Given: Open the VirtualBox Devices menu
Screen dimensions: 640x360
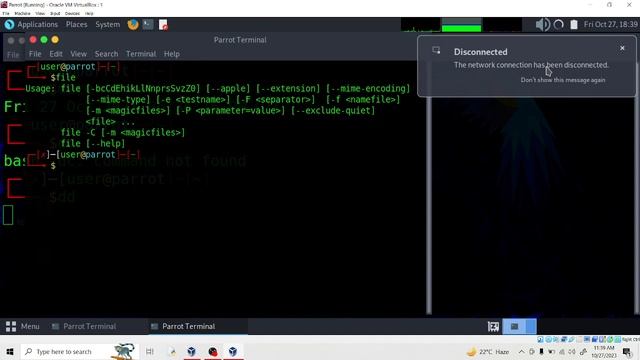Looking at the screenshot, I should 72,13.
